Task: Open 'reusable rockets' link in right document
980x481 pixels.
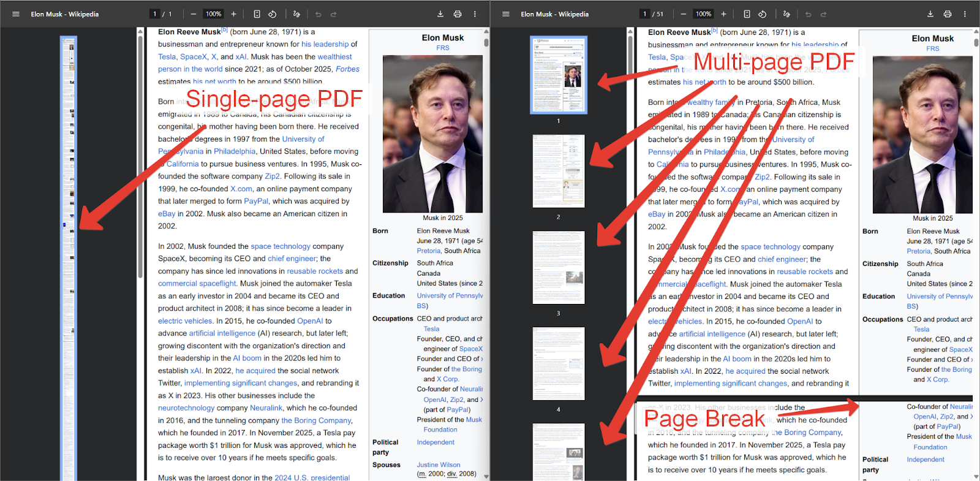Action: pyautogui.click(x=805, y=271)
